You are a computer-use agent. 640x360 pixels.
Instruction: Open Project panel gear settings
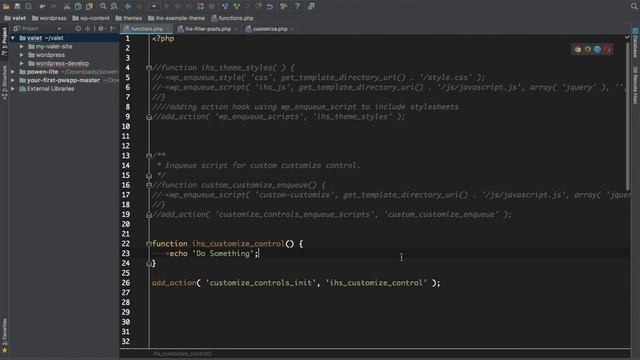coord(101,29)
